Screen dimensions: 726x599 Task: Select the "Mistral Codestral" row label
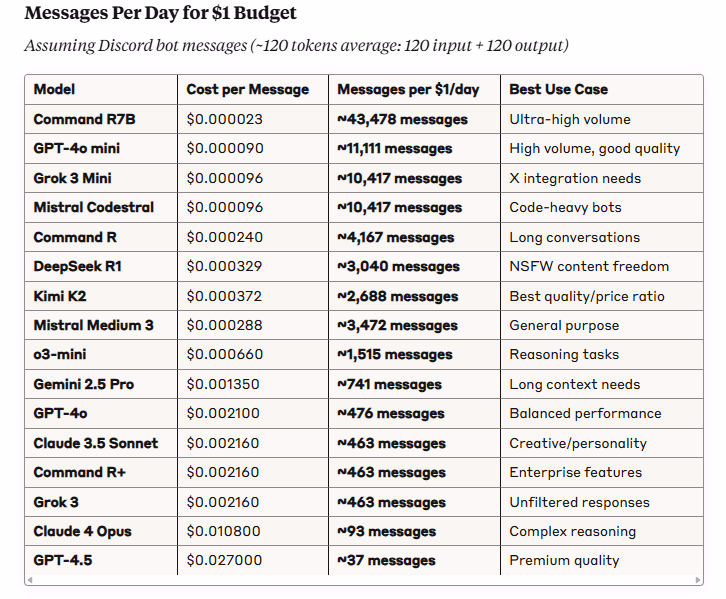(x=93, y=207)
